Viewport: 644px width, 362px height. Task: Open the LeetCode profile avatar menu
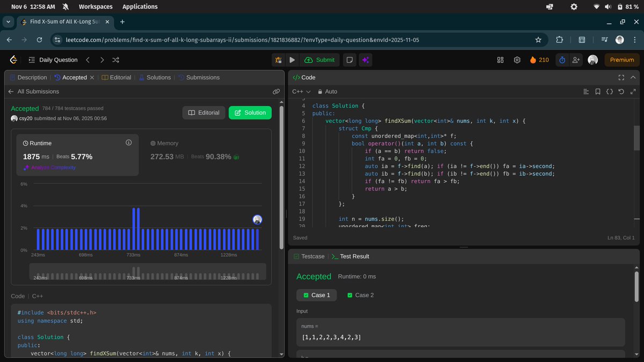coord(592,60)
